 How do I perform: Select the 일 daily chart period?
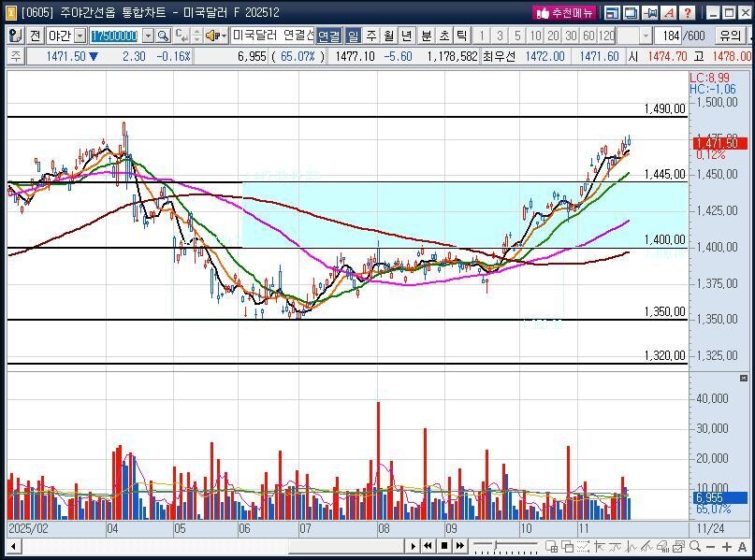click(354, 36)
